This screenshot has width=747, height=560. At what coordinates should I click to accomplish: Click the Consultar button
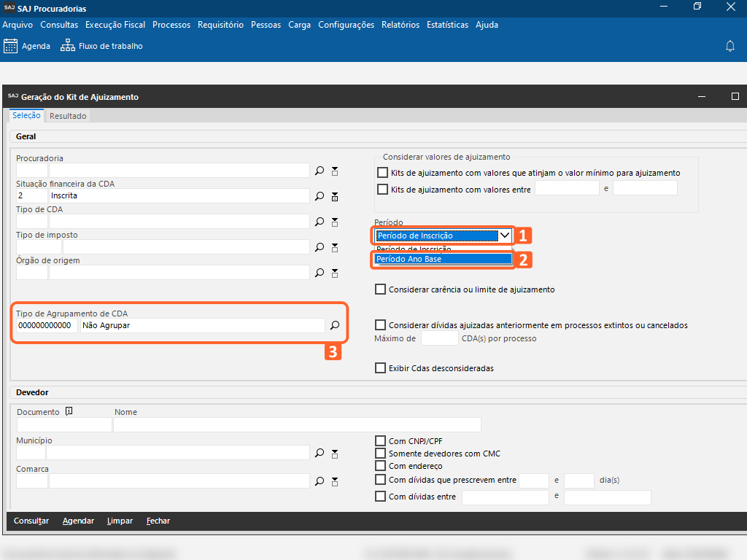[31, 521]
